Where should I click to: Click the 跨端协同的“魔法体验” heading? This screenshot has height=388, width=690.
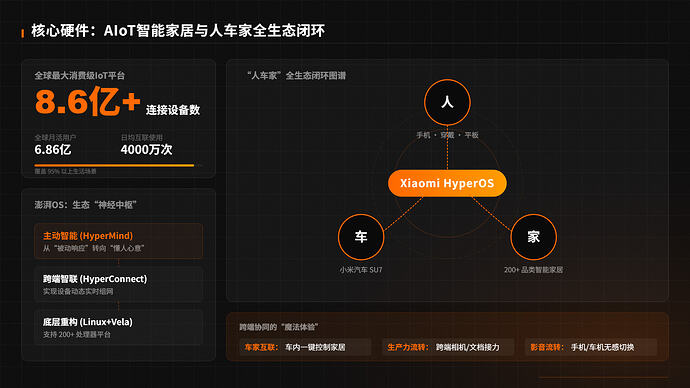[x=279, y=327]
